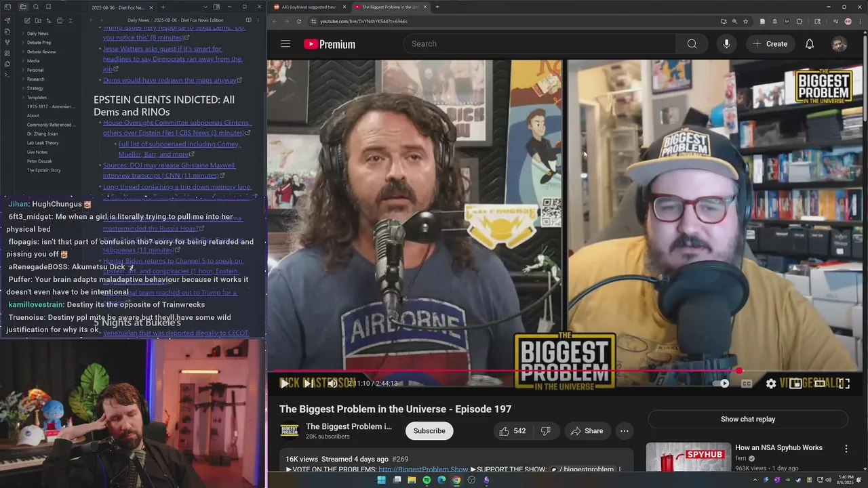This screenshot has width=868, height=488.
Task: Click the YouTube search magnifier button
Action: click(692, 44)
